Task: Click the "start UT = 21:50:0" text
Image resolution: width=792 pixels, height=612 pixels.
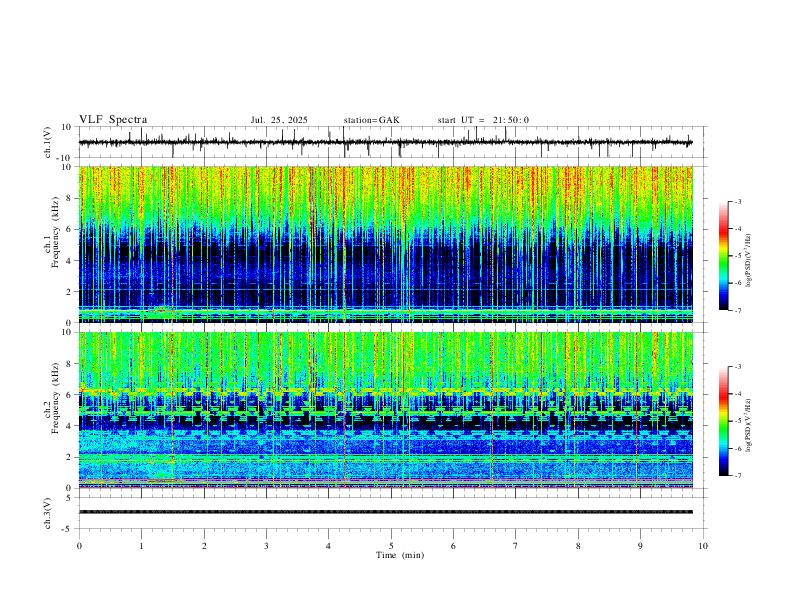Action: 483,120
